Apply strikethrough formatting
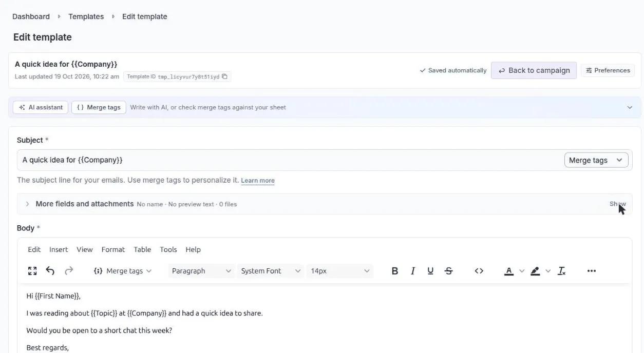Image resolution: width=644 pixels, height=353 pixels. 448,271
